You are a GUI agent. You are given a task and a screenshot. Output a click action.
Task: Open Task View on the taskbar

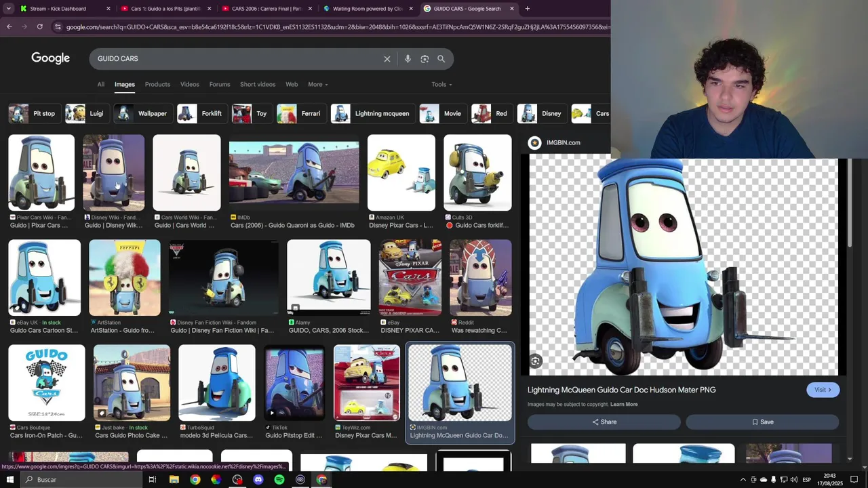(153, 480)
